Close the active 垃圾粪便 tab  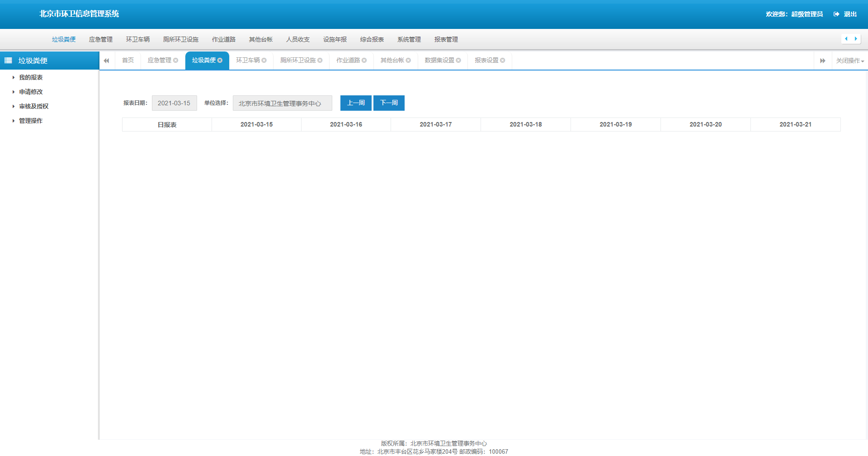click(220, 61)
